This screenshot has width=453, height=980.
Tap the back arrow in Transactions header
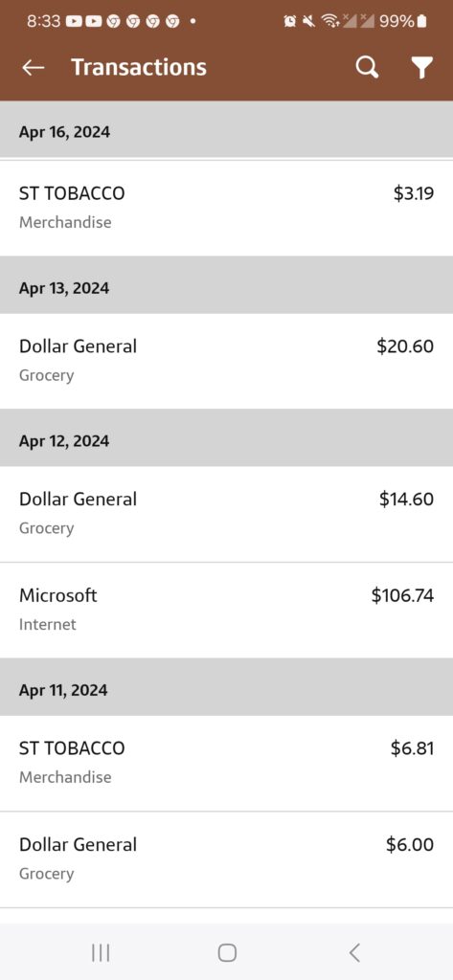point(34,68)
